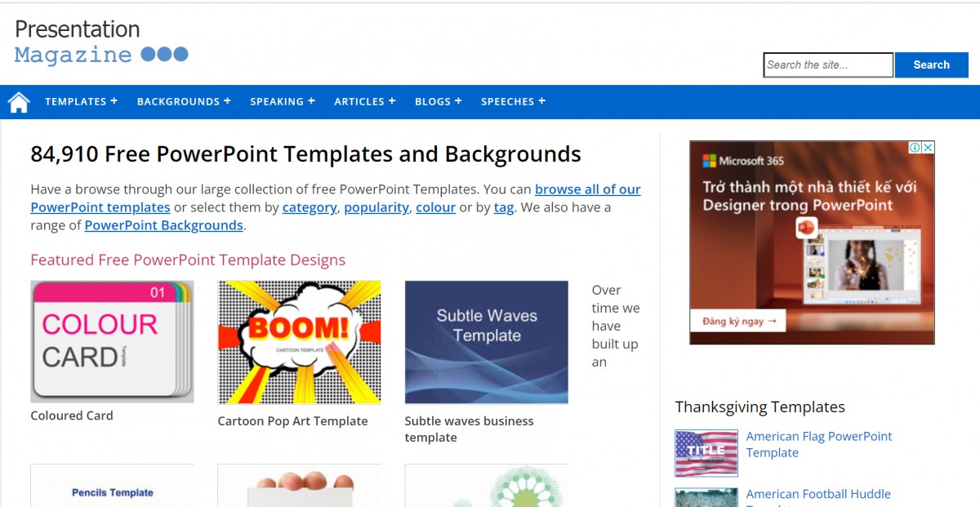
Task: Open the tag link
Action: tap(504, 207)
